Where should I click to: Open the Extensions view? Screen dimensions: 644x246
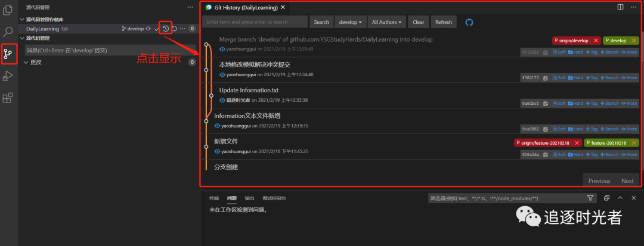coord(8,98)
